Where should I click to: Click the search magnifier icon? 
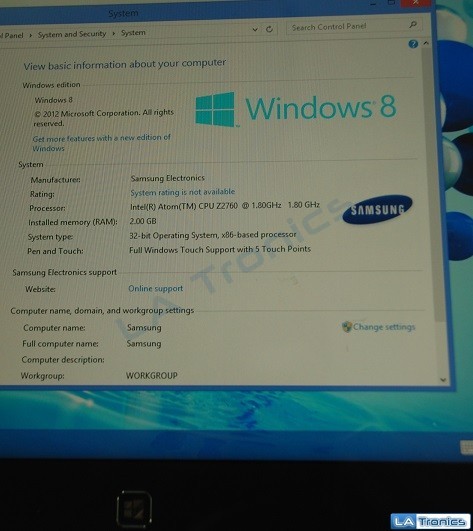412,25
